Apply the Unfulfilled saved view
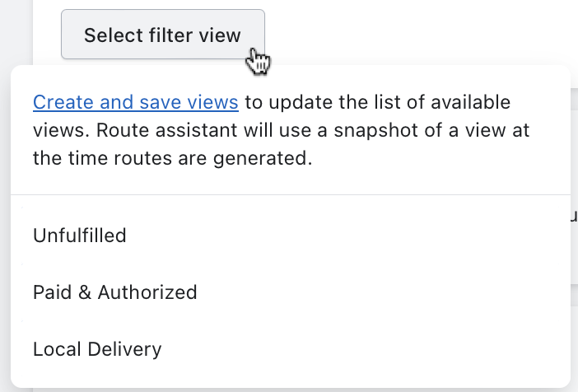Viewport: 578px width, 392px height. click(291, 236)
